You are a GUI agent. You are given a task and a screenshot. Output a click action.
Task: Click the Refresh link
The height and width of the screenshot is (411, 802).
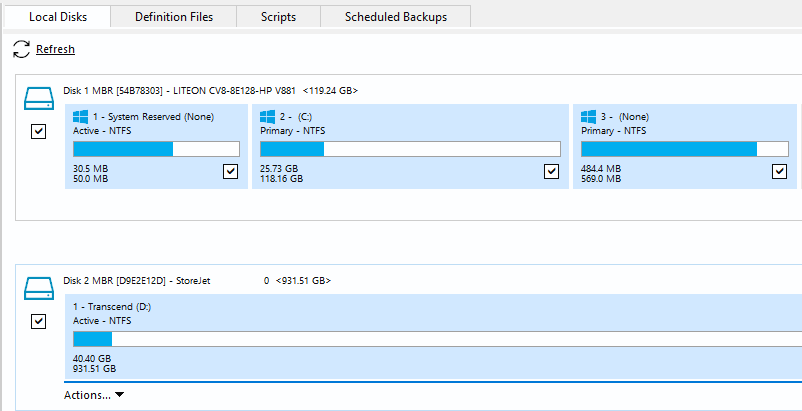(x=55, y=49)
